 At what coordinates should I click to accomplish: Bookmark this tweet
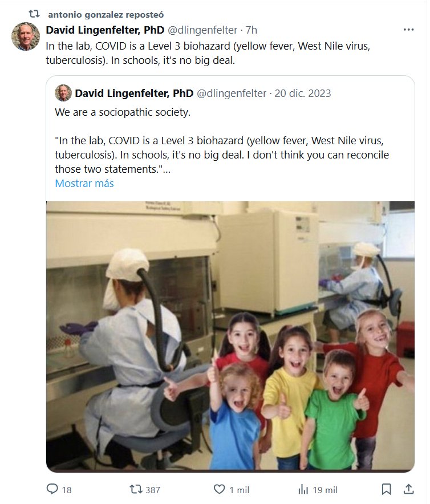click(387, 489)
